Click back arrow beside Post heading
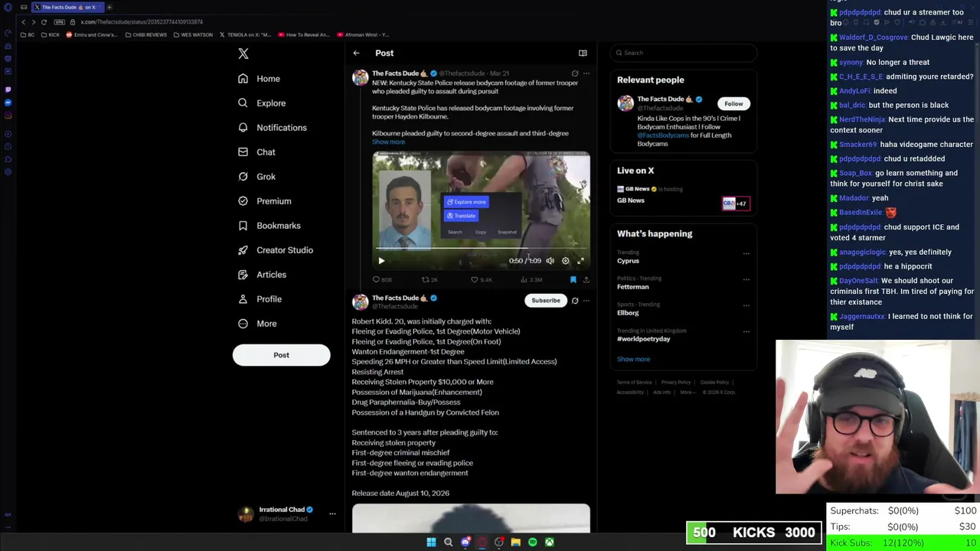The width and height of the screenshot is (980, 551). coord(356,53)
